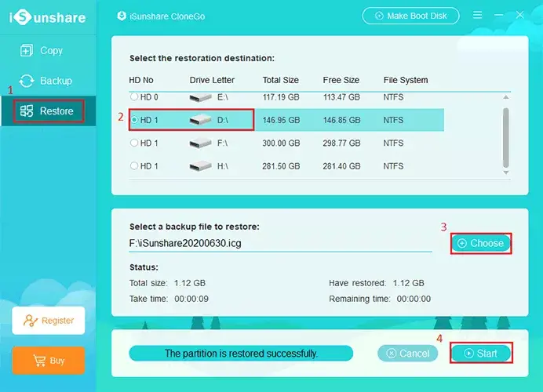The image size is (543, 392).
Task: Click the X icon on Cancel
Action: 392,354
